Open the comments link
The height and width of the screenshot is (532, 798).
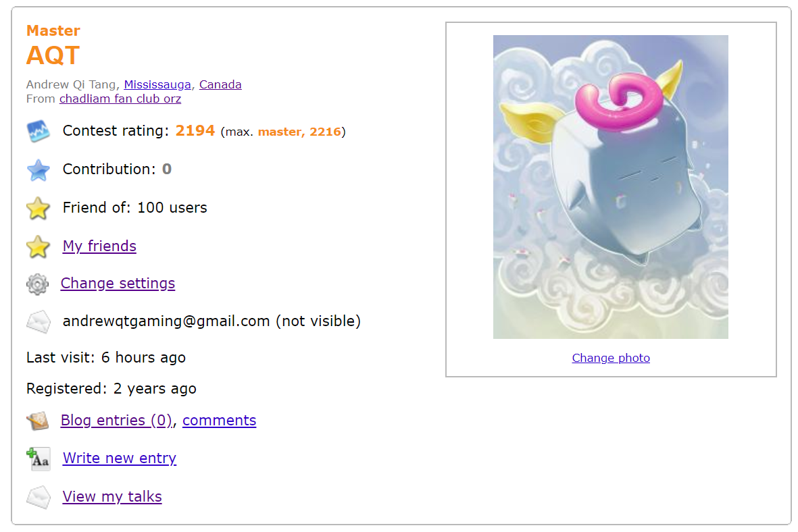point(220,421)
